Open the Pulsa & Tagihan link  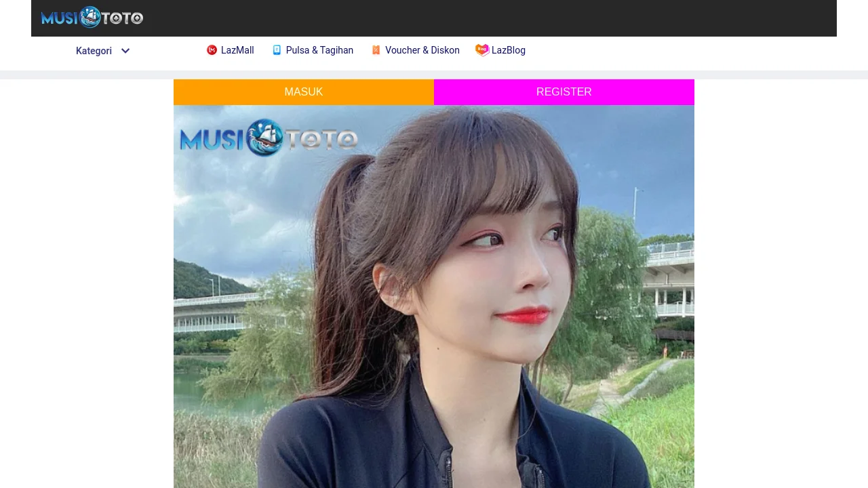319,50
